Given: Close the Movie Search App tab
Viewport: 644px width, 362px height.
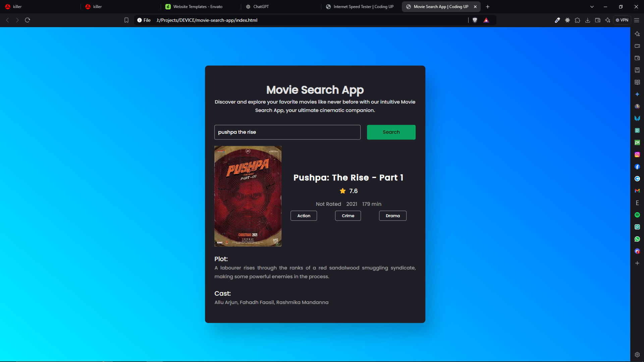Looking at the screenshot, I should click(x=475, y=7).
